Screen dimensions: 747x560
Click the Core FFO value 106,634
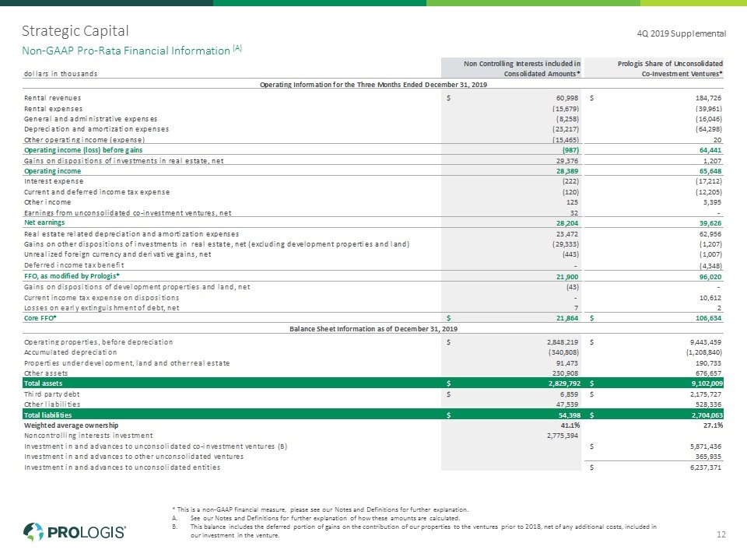coord(708,318)
